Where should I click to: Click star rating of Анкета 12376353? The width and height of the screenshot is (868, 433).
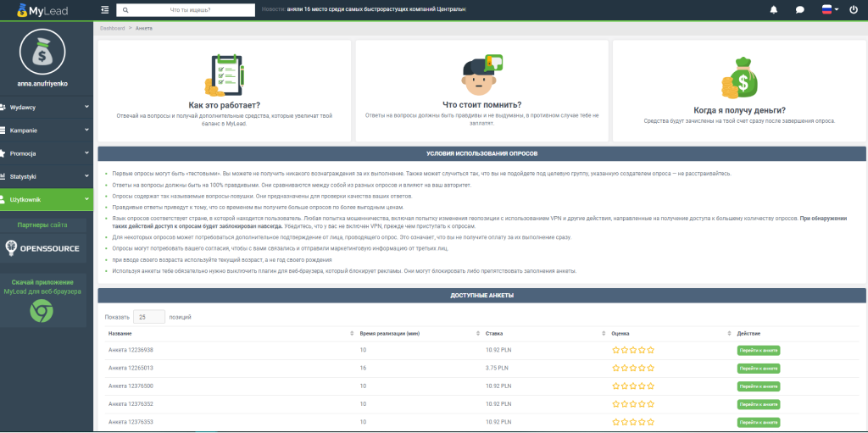tap(632, 422)
